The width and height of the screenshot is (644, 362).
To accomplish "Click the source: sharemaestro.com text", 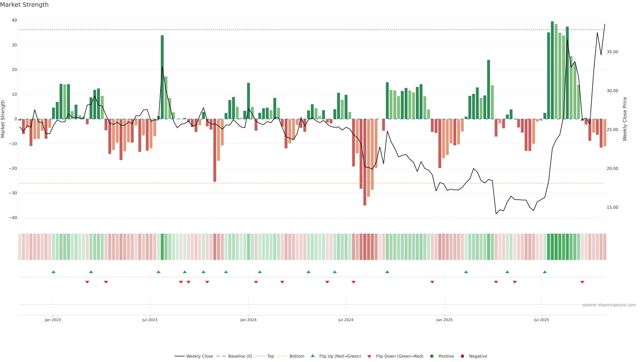I will pos(609,305).
